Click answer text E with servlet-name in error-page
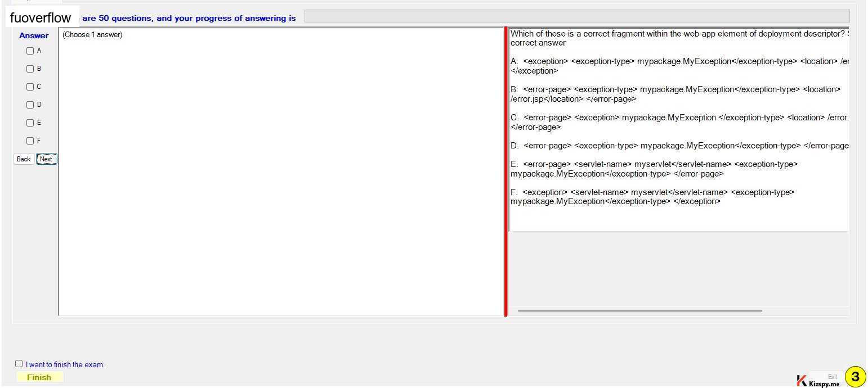The height and width of the screenshot is (388, 868). tap(654, 169)
